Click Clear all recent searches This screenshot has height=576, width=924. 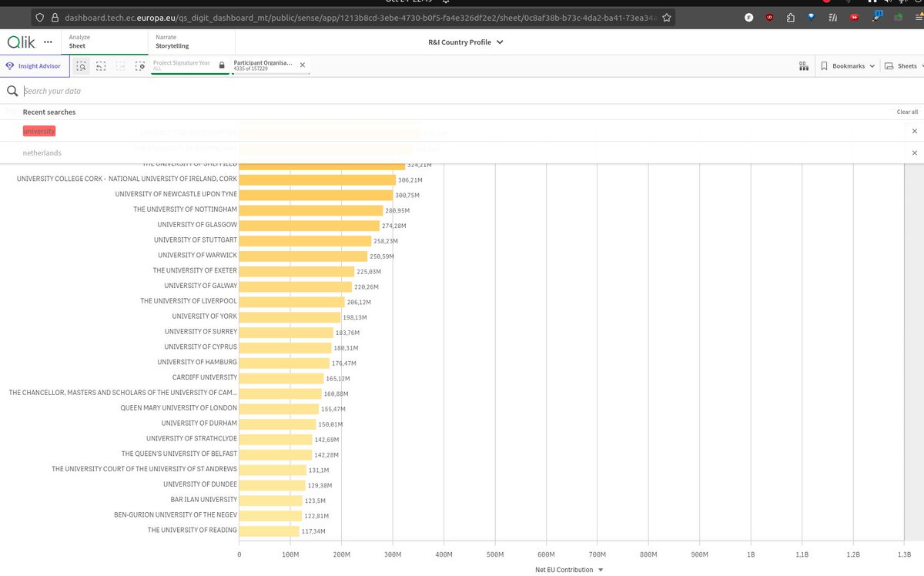coord(907,112)
